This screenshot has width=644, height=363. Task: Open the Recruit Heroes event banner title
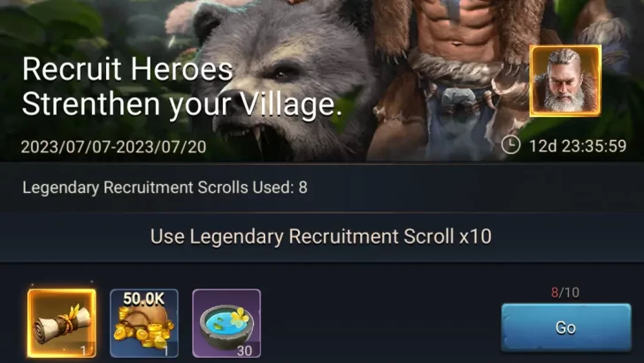tap(127, 69)
